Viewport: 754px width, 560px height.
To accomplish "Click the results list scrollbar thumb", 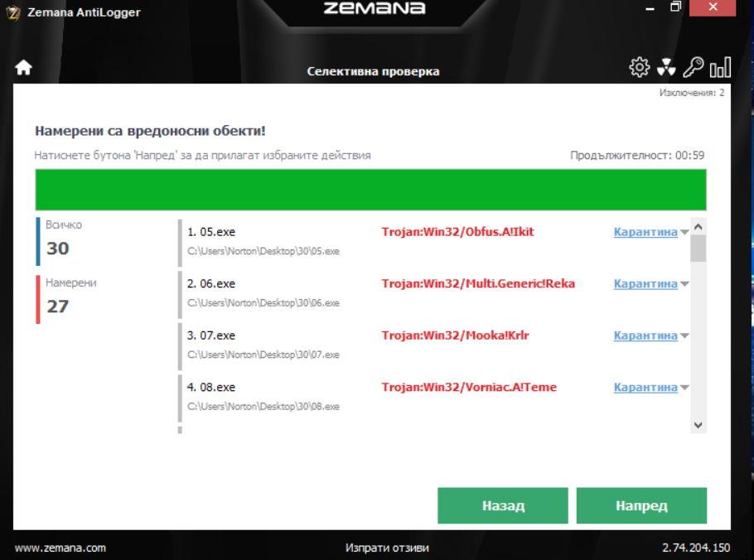I will click(x=698, y=248).
